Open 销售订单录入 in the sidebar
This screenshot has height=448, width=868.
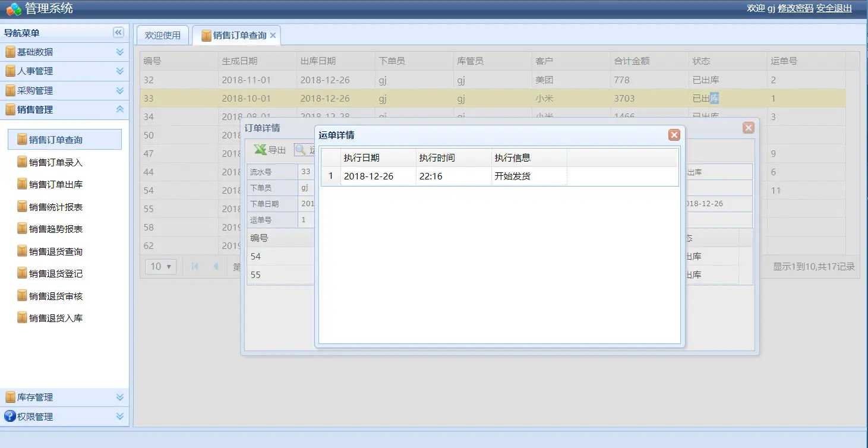56,162
